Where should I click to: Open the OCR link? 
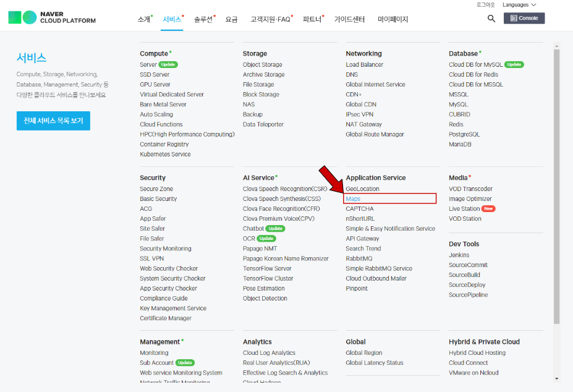tap(249, 239)
